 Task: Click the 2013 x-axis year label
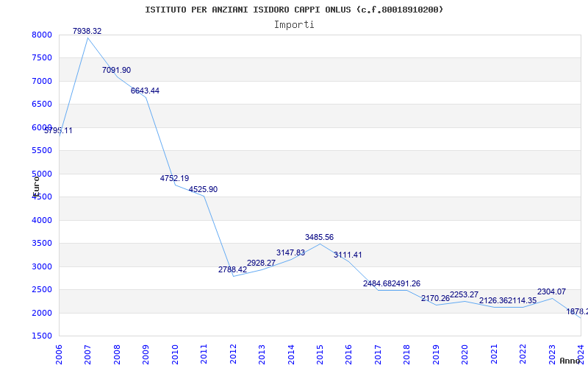[x=262, y=354]
